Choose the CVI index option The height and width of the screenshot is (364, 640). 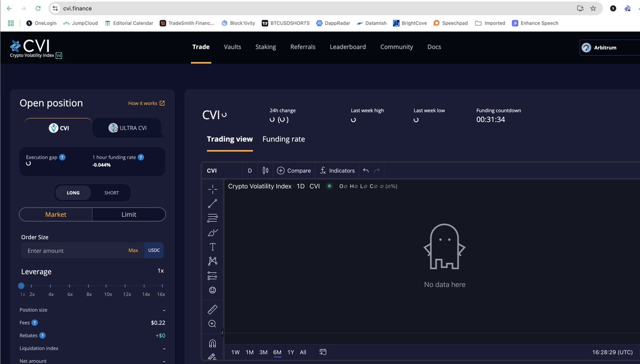pos(59,128)
